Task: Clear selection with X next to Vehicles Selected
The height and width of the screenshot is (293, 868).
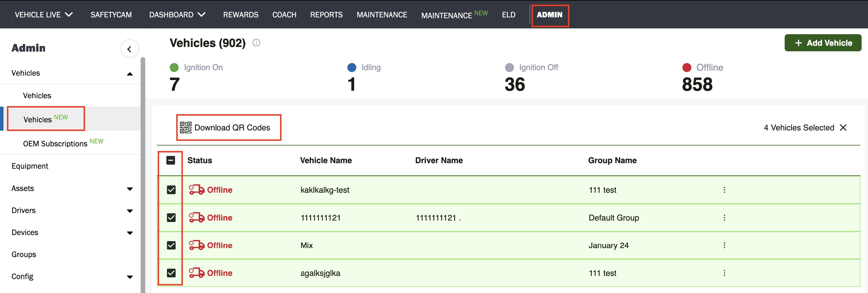Action: 843,128
